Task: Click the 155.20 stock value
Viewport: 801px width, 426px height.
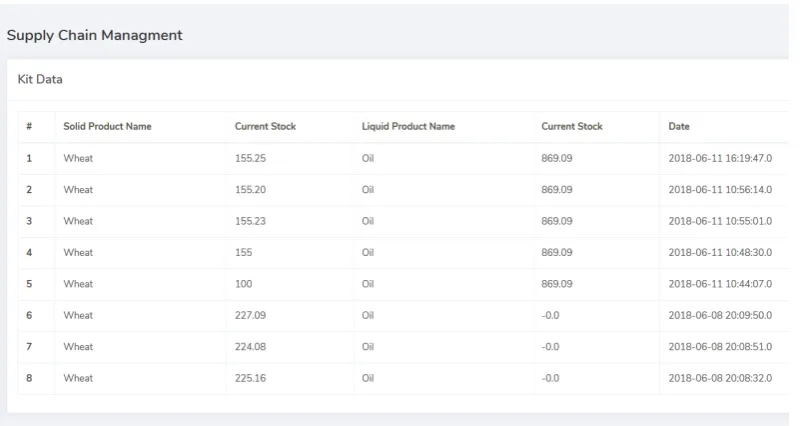Action: coord(250,190)
